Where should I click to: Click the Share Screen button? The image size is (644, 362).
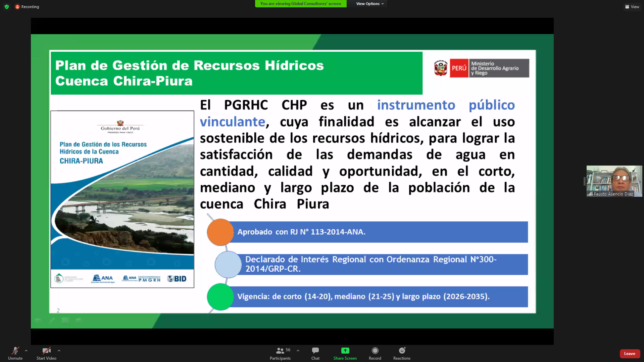click(x=345, y=353)
